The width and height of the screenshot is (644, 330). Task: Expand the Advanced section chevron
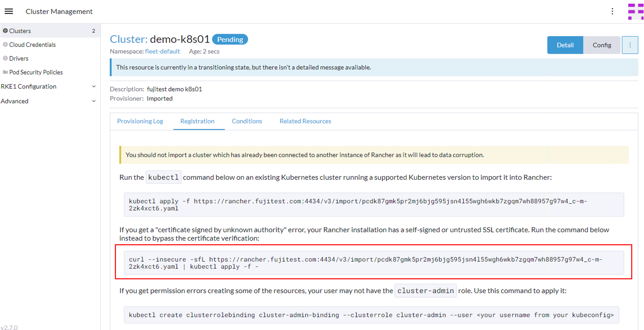pyautogui.click(x=94, y=101)
